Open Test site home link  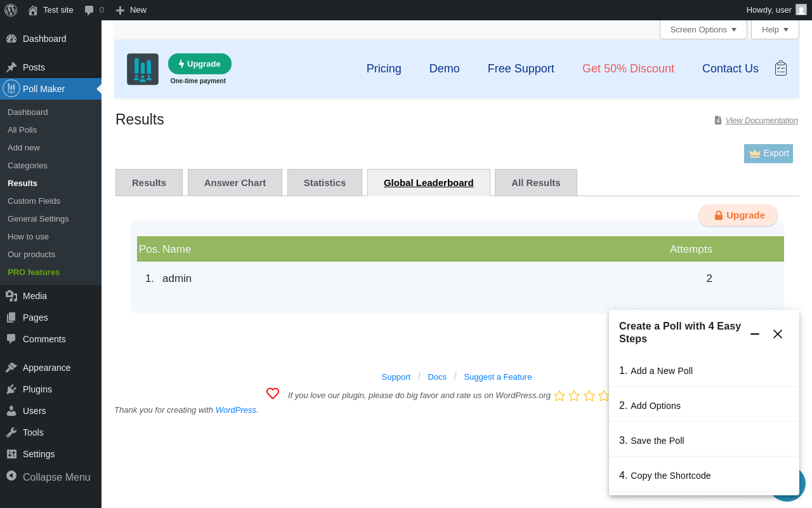[x=51, y=10]
